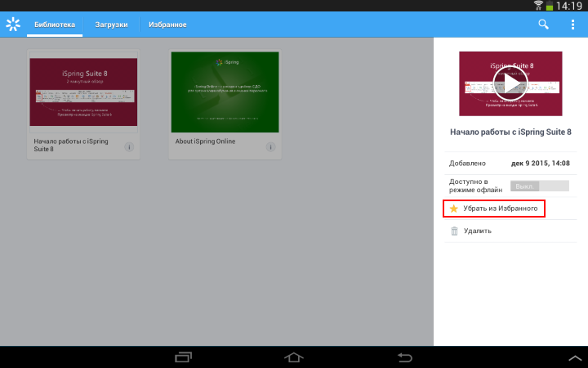Click the yellow star favorites icon

[x=454, y=209]
